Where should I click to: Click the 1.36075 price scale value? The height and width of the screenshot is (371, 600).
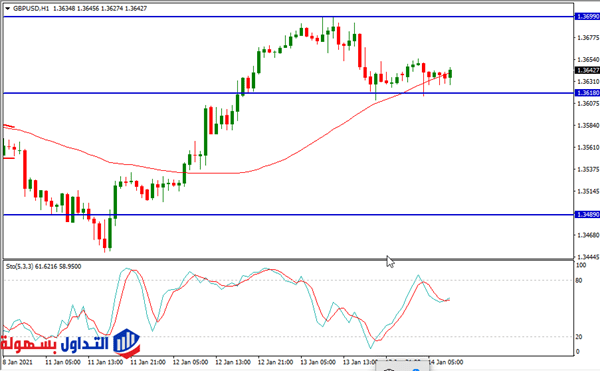588,103
